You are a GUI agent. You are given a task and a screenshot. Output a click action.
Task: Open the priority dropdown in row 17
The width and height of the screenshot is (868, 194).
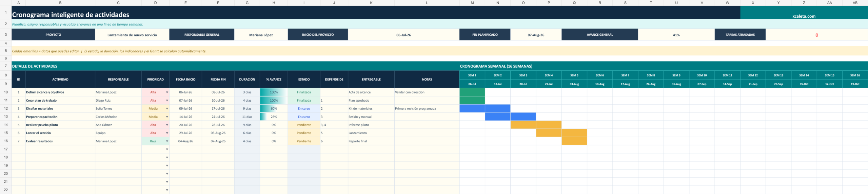pos(167,149)
